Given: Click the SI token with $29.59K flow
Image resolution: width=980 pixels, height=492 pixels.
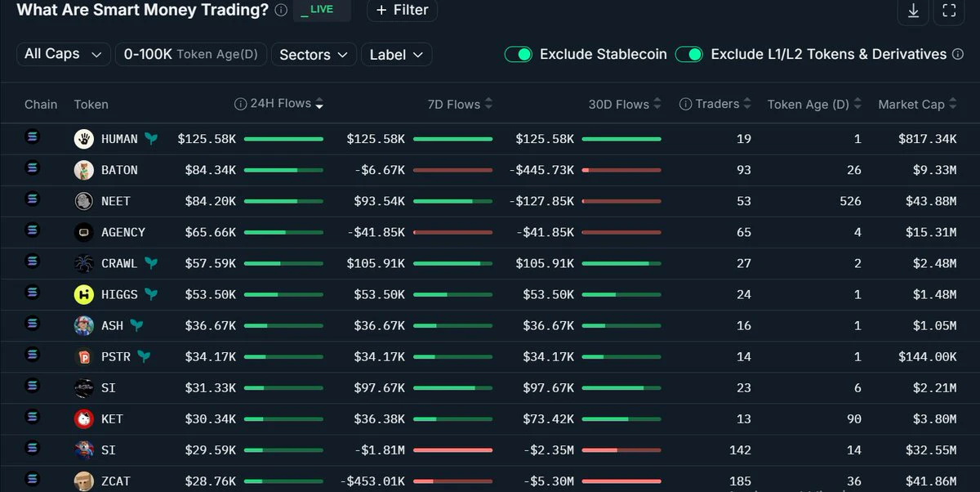Looking at the screenshot, I should click(x=109, y=450).
